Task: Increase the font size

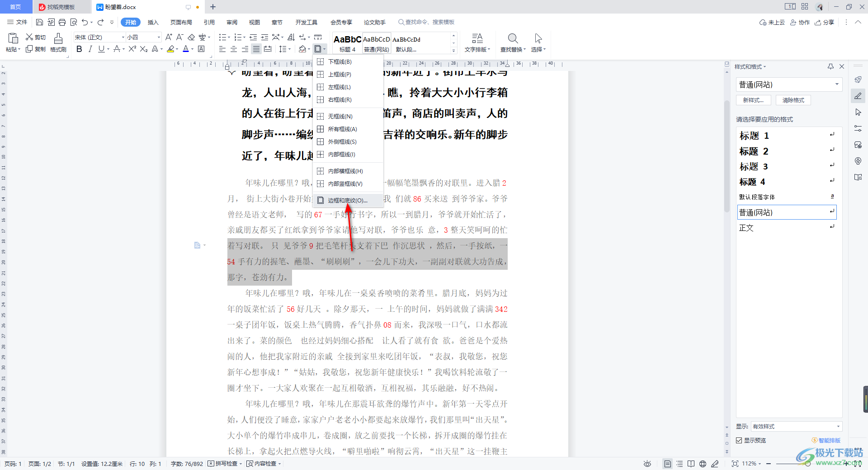Action: 168,37
